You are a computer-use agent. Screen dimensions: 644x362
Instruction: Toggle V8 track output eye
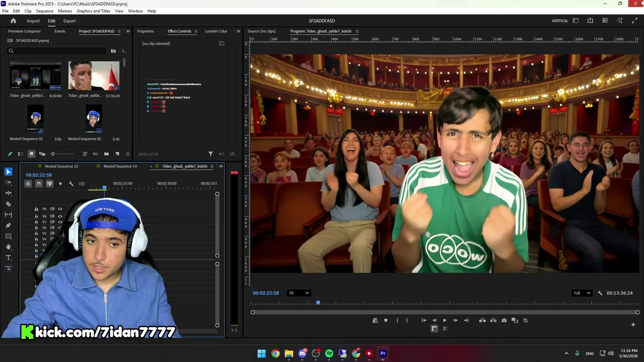60,216
